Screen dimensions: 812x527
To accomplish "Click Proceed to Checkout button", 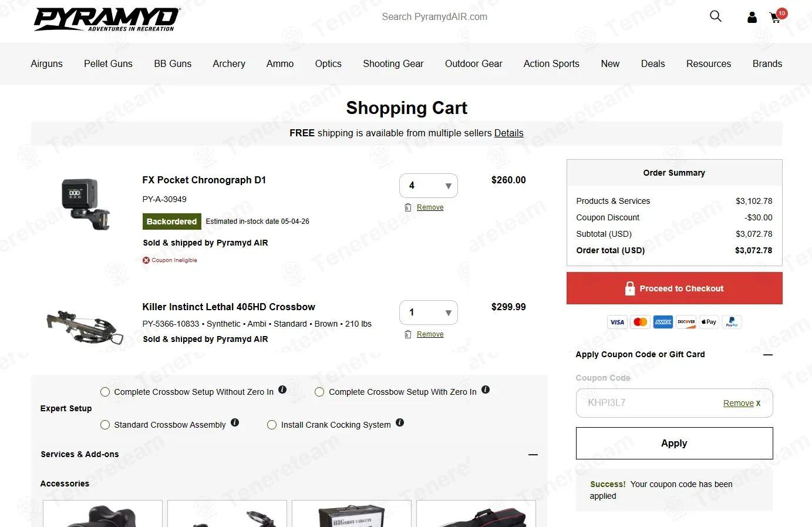I will click(x=674, y=288).
